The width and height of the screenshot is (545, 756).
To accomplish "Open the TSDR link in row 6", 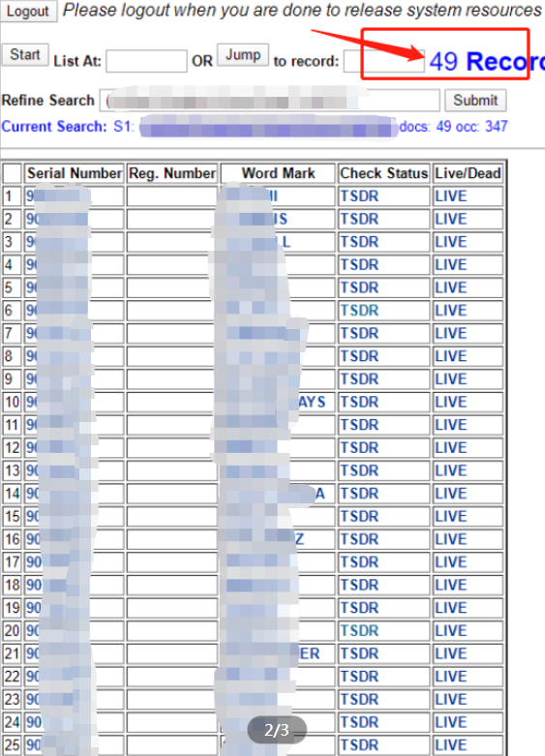I will [359, 311].
